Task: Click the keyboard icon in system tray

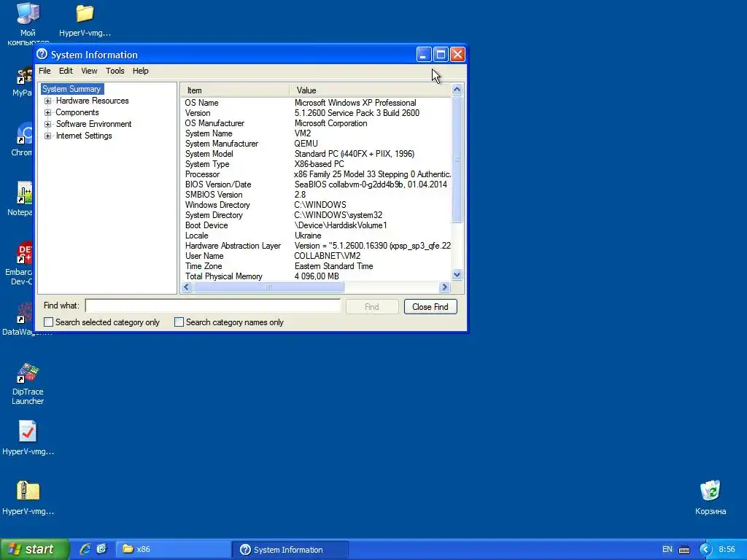Action: point(684,550)
